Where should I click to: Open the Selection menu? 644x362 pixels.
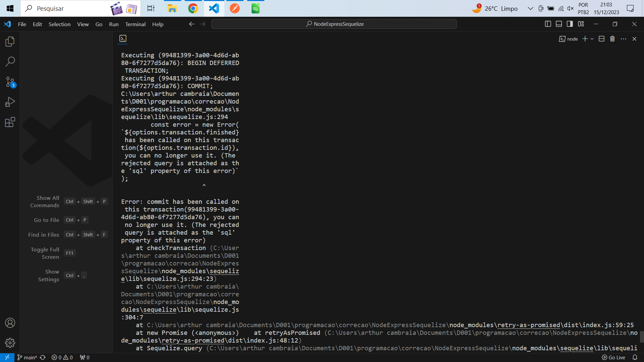[59, 24]
